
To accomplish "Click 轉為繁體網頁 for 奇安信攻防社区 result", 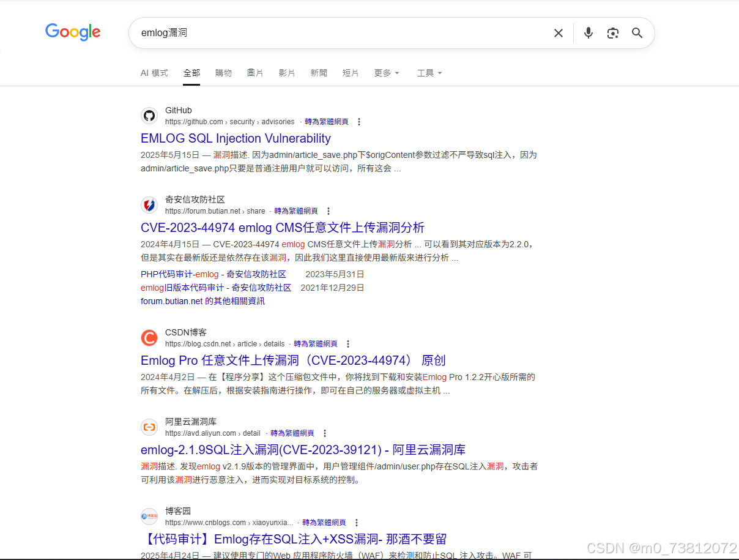I will coord(296,211).
